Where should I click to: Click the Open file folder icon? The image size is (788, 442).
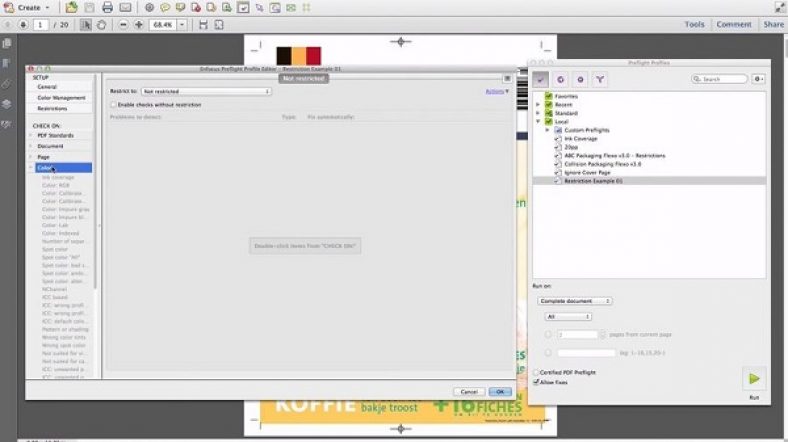pyautogui.click(x=71, y=8)
